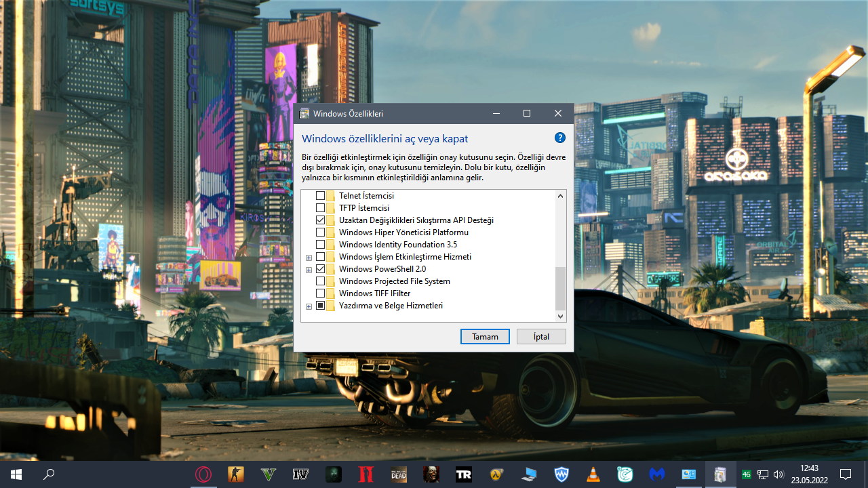Select Windows Projected File System label
The width and height of the screenshot is (868, 488).
tap(395, 281)
